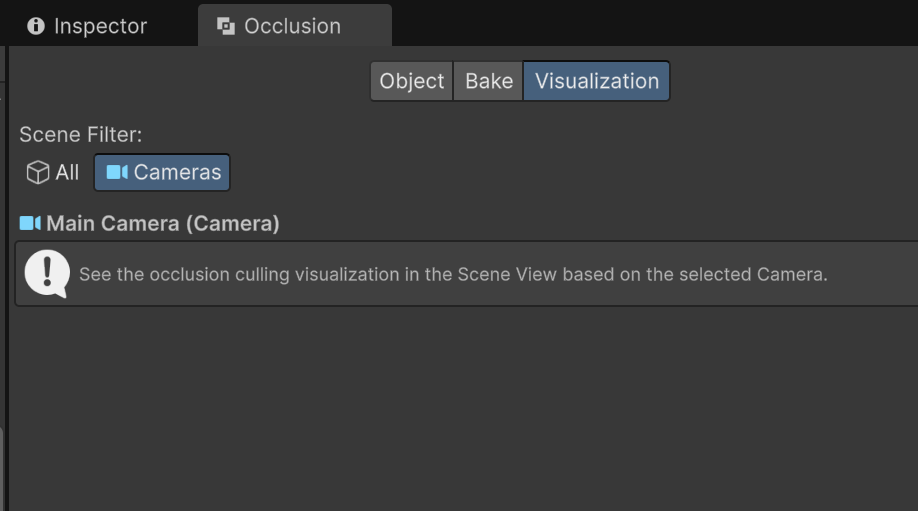Click the Inspector tab info icon
918x511 pixels.
pyautogui.click(x=36, y=26)
